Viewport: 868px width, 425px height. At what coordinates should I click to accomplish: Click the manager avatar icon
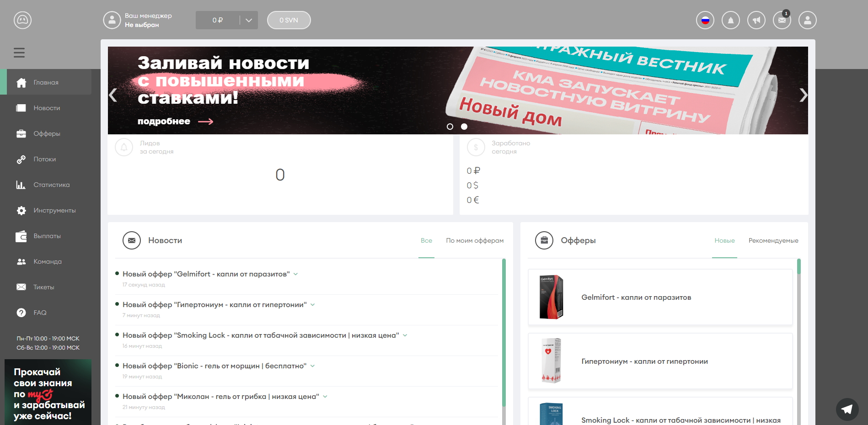click(x=112, y=20)
